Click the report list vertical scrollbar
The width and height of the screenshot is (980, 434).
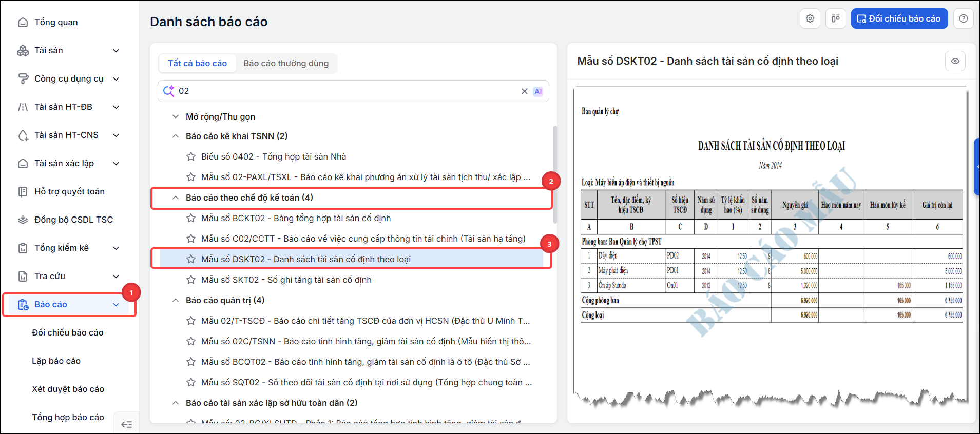pos(555,174)
